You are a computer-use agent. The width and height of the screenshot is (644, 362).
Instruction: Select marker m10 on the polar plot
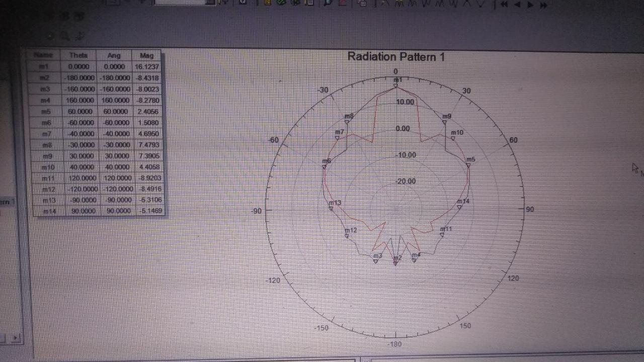(x=456, y=135)
